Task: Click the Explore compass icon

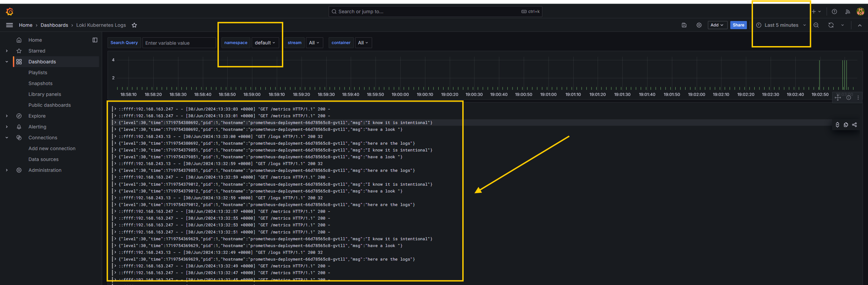Action: coord(19,116)
